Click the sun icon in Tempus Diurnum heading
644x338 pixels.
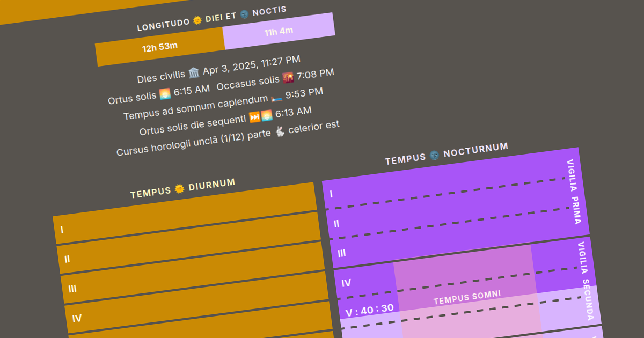point(180,188)
